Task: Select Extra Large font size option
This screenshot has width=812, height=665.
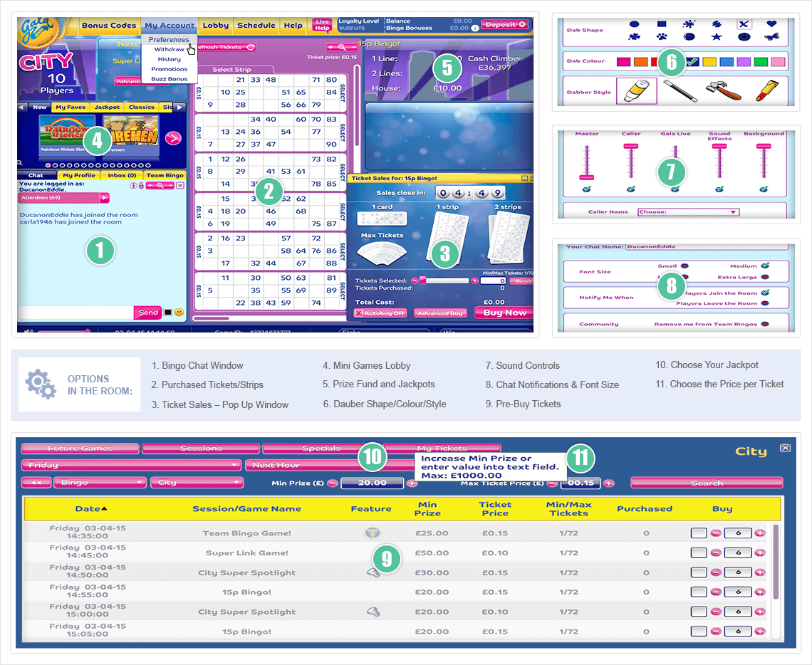Action: (765, 278)
